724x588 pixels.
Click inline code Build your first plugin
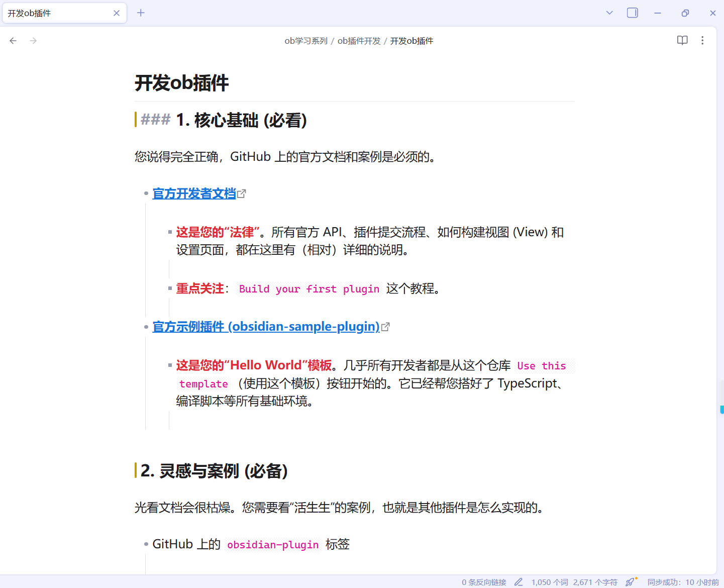click(x=309, y=289)
